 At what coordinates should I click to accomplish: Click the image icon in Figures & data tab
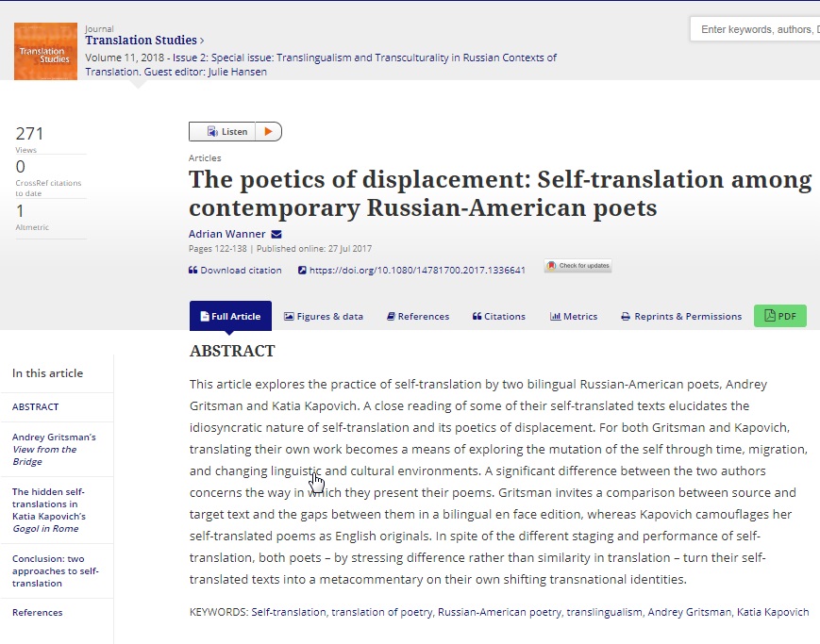click(289, 316)
